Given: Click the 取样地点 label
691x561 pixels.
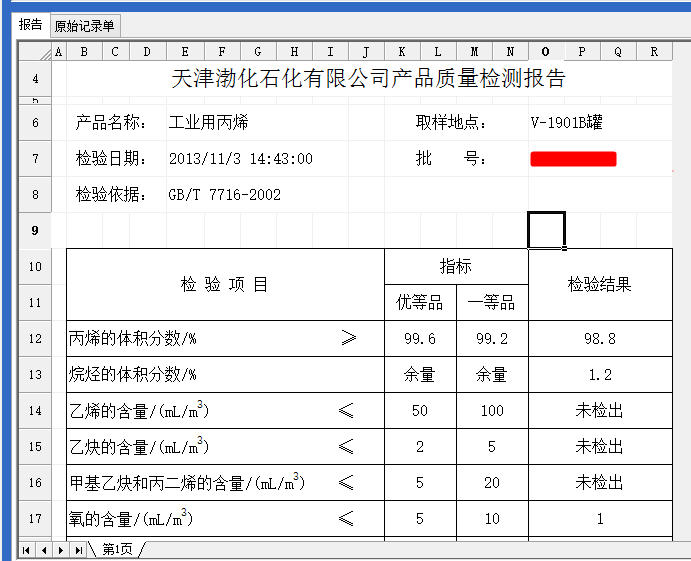Looking at the screenshot, I should tap(451, 122).
